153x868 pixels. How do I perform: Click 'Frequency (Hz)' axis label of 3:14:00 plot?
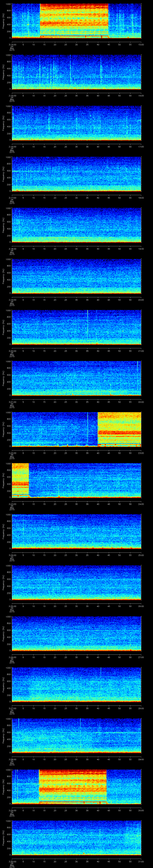pyautogui.click(x=3, y=21)
